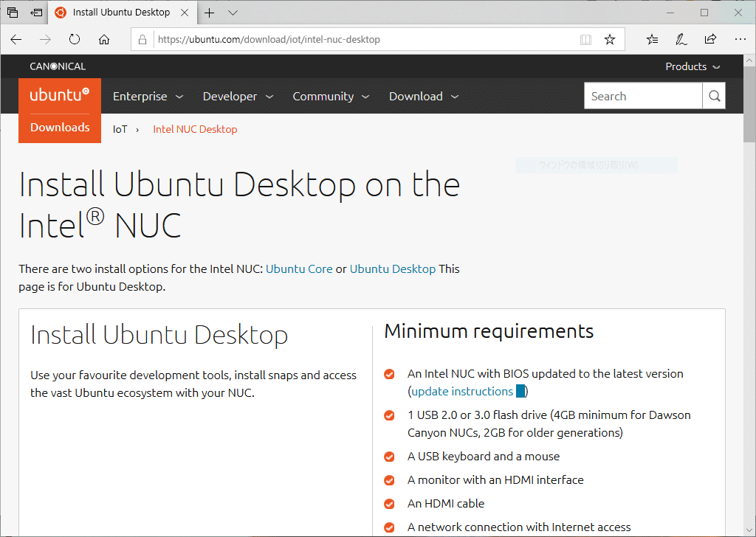
Task: Add this page to favorites star
Action: pyautogui.click(x=610, y=40)
